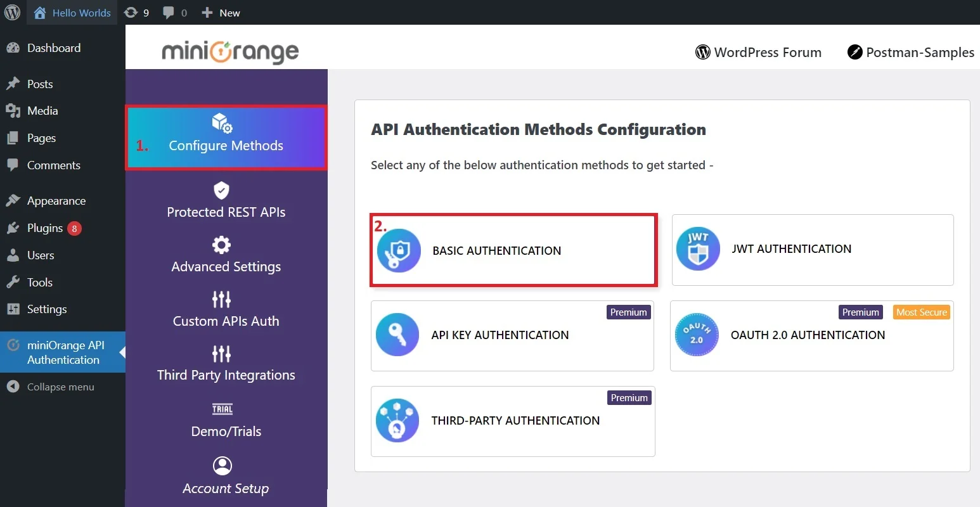Open Settings in admin menu
This screenshot has width=980, height=507.
[x=63, y=309]
